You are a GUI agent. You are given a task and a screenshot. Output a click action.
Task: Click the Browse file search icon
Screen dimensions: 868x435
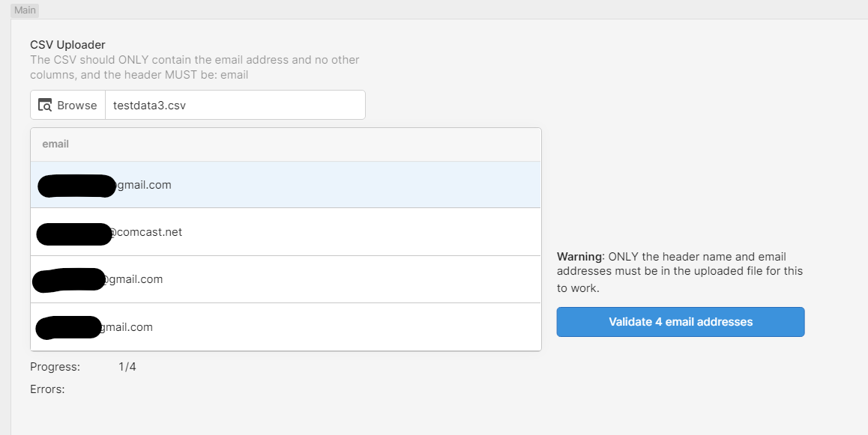point(45,105)
